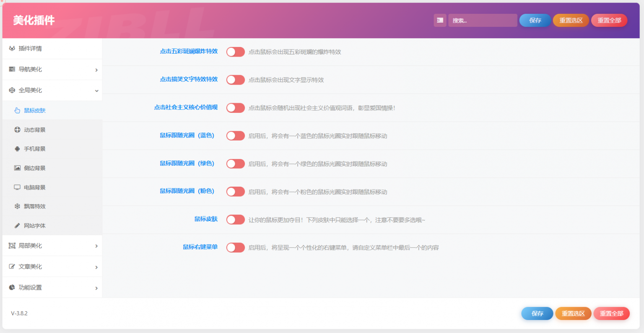Click the 插件详情 sidebar icon

12,49
